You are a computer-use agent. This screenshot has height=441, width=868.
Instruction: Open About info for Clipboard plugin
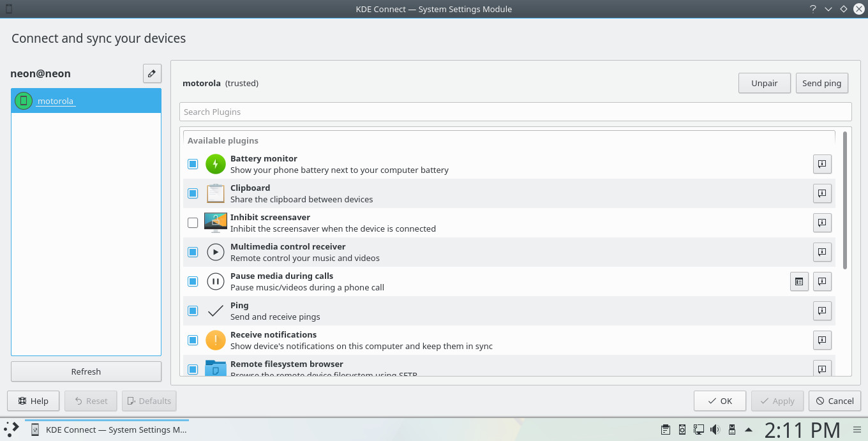(822, 193)
